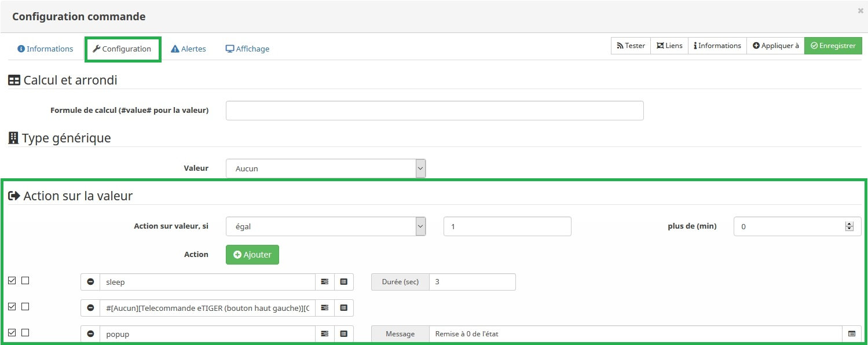The height and width of the screenshot is (345, 868).
Task: Open command list icon for sleep row
Action: click(344, 282)
